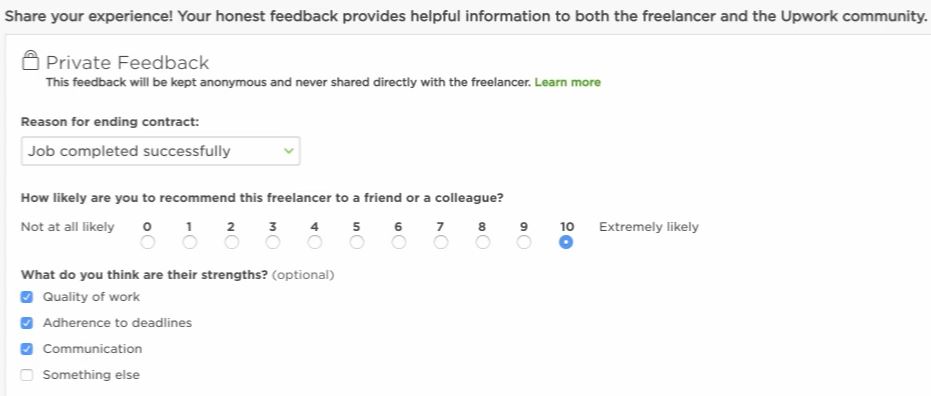The width and height of the screenshot is (931, 396).
Task: Set recommendation score to 6
Action: pos(399,242)
